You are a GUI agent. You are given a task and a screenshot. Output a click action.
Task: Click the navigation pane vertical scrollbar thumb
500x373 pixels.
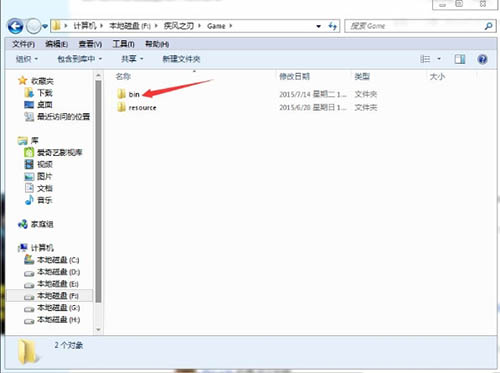(x=98, y=192)
